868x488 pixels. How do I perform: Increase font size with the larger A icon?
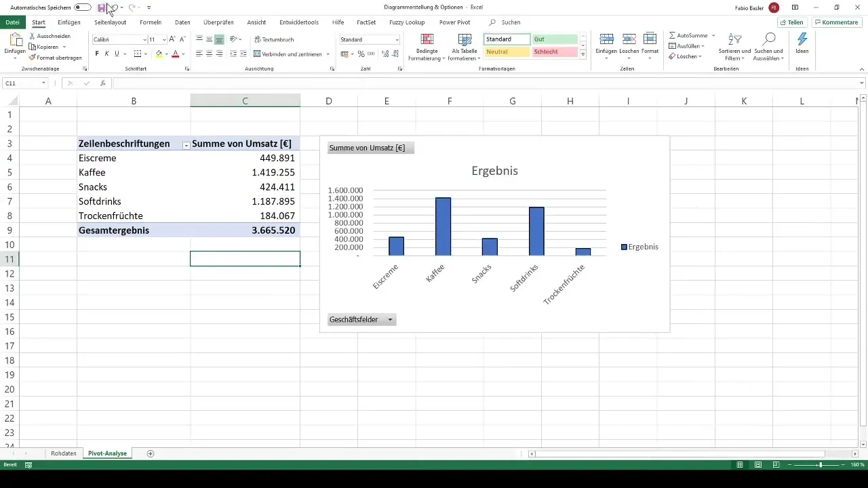click(172, 39)
